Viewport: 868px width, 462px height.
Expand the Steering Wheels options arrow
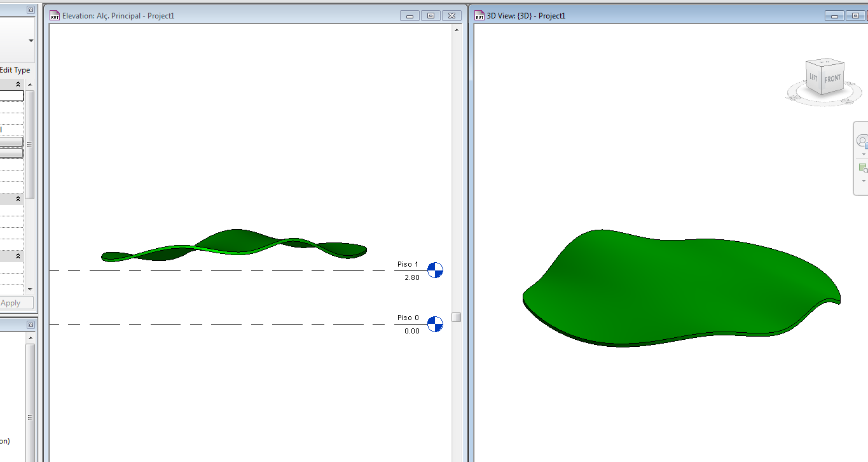[x=863, y=154]
